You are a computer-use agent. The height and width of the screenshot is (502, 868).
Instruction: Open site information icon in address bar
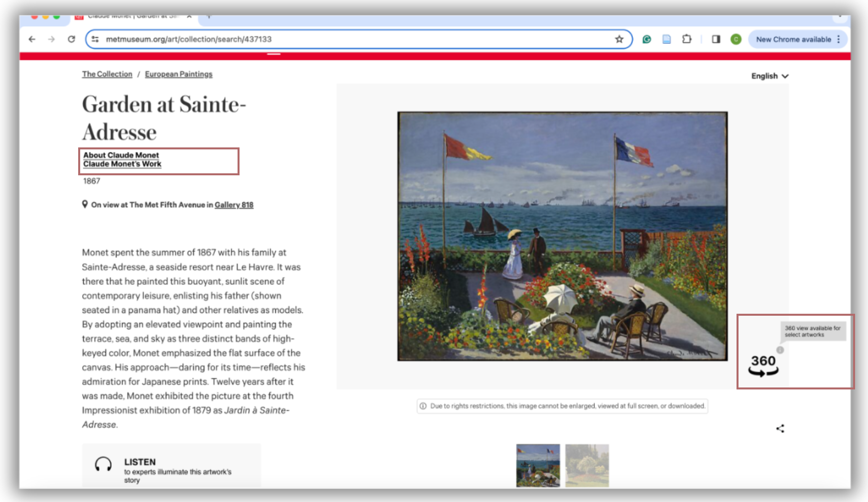pyautogui.click(x=95, y=39)
